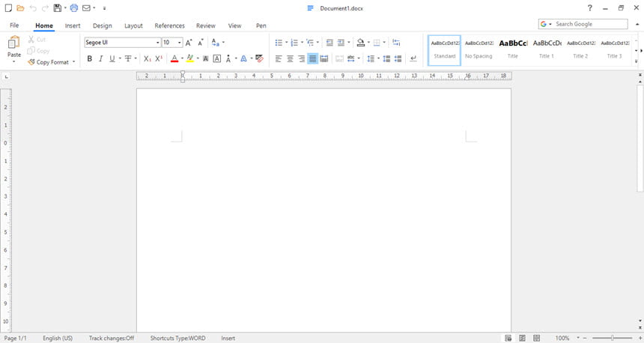Expand the font size dropdown showing 10
This screenshot has width=644, height=343.
180,42
